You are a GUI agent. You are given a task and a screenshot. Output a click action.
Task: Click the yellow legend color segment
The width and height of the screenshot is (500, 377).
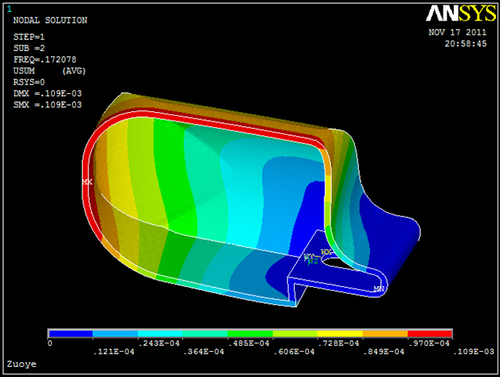[340, 334]
